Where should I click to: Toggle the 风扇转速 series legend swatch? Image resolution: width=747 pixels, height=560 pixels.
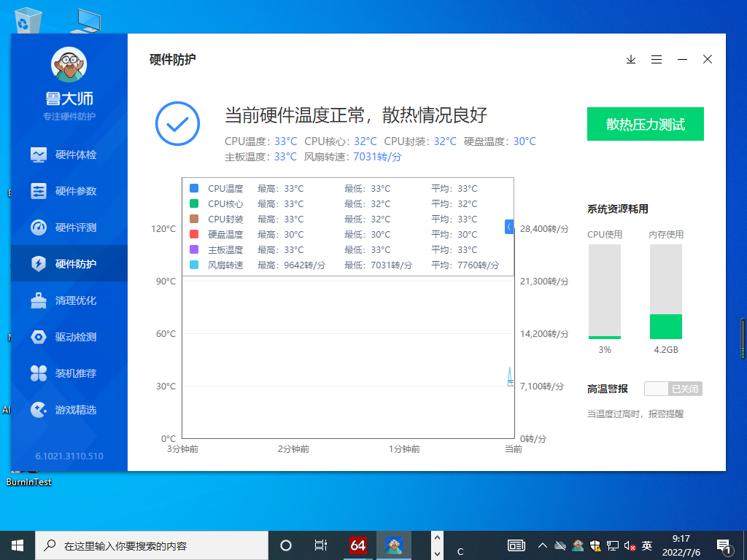coord(193,265)
